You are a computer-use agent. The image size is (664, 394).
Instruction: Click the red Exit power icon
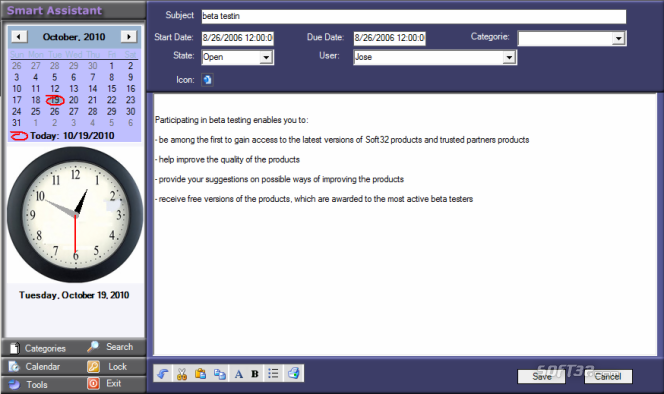pos(93,383)
